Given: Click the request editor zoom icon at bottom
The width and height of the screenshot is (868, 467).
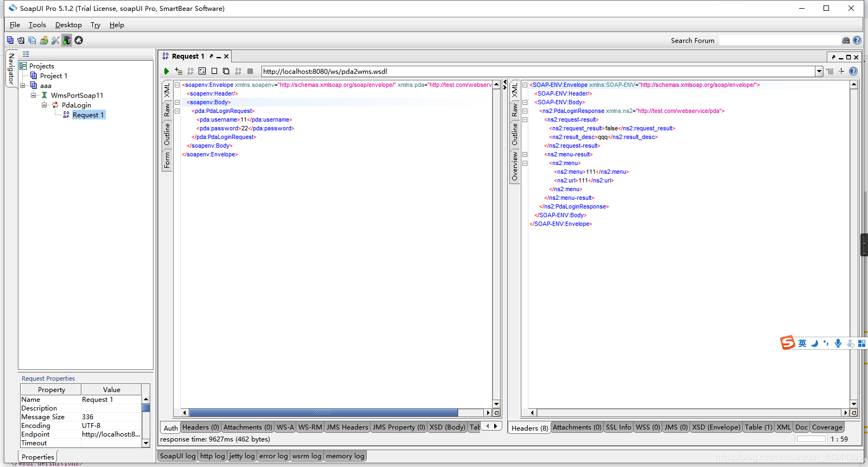Looking at the screenshot, I should tap(496, 413).
